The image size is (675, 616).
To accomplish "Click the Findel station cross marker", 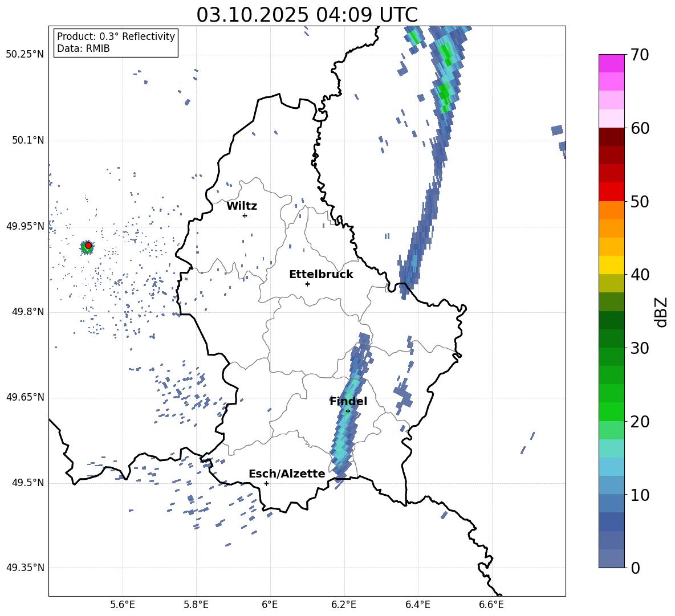I will click(348, 411).
